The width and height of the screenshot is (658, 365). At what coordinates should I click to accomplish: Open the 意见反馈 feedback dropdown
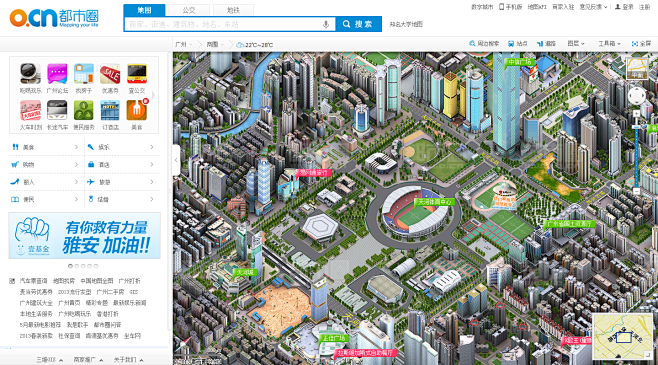coord(593,7)
